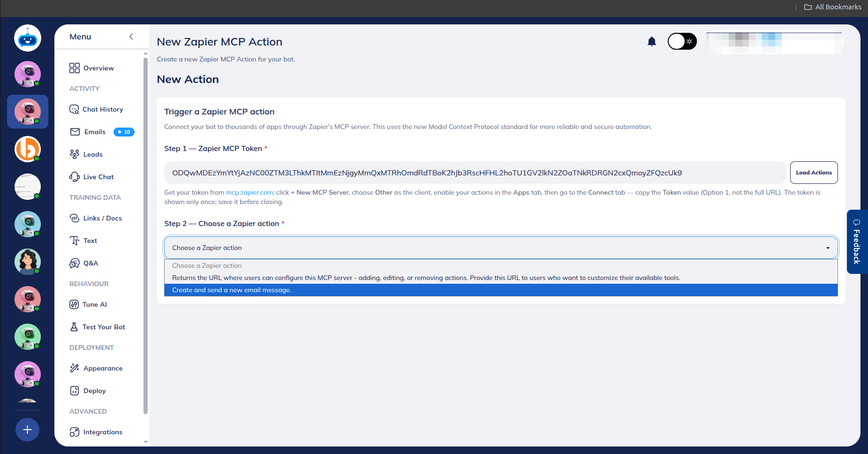
Task: Select 'Create and send a new email message' option
Action: click(x=501, y=290)
